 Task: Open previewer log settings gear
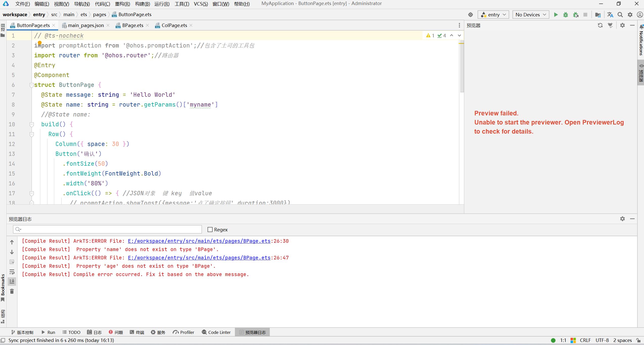(x=622, y=219)
